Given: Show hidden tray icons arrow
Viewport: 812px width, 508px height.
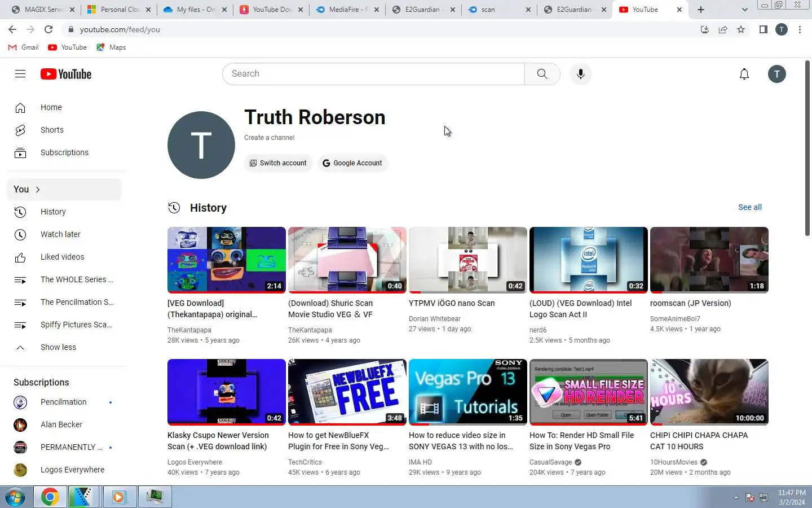Looking at the screenshot, I should 735,497.
